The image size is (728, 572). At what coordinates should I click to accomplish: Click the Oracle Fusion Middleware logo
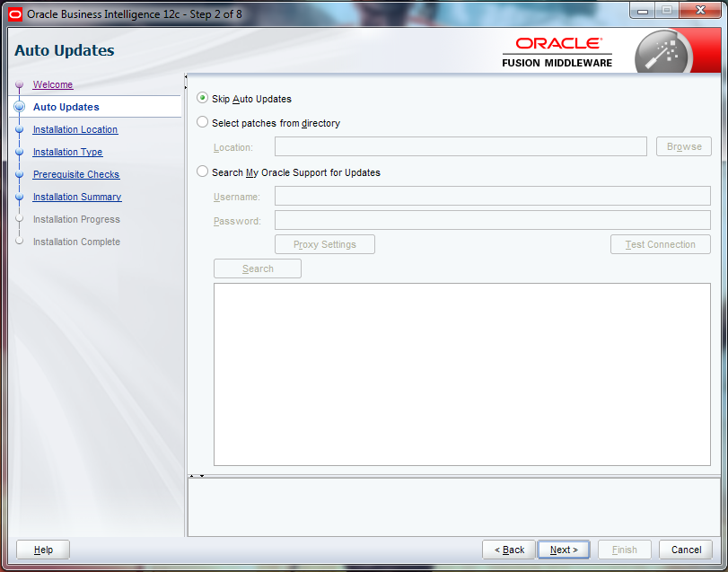click(557, 52)
